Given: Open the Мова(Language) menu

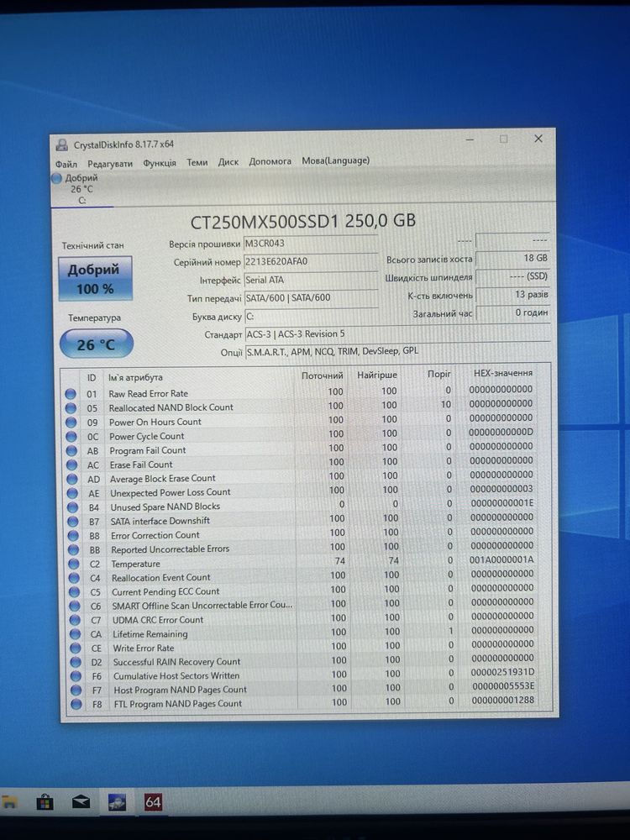Looking at the screenshot, I should pyautogui.click(x=335, y=160).
